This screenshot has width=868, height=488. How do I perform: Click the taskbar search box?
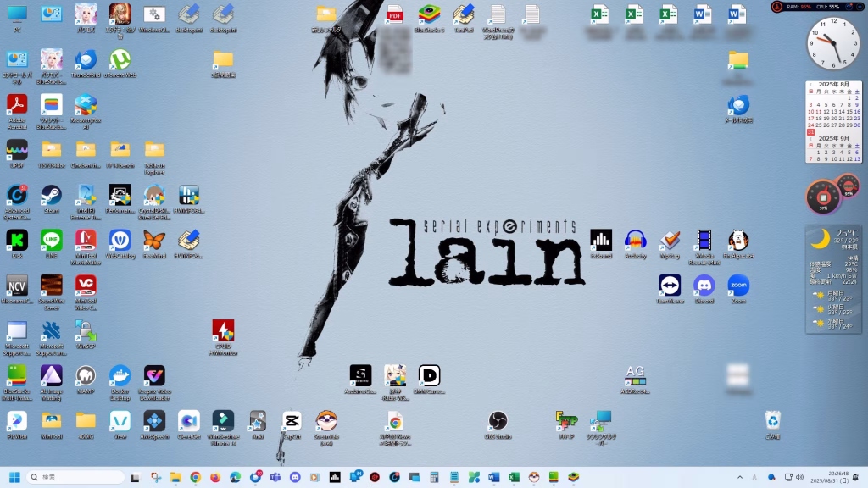coord(75,477)
